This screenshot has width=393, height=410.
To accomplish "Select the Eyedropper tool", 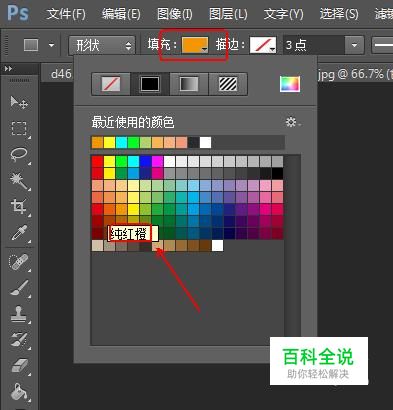I will (x=19, y=233).
